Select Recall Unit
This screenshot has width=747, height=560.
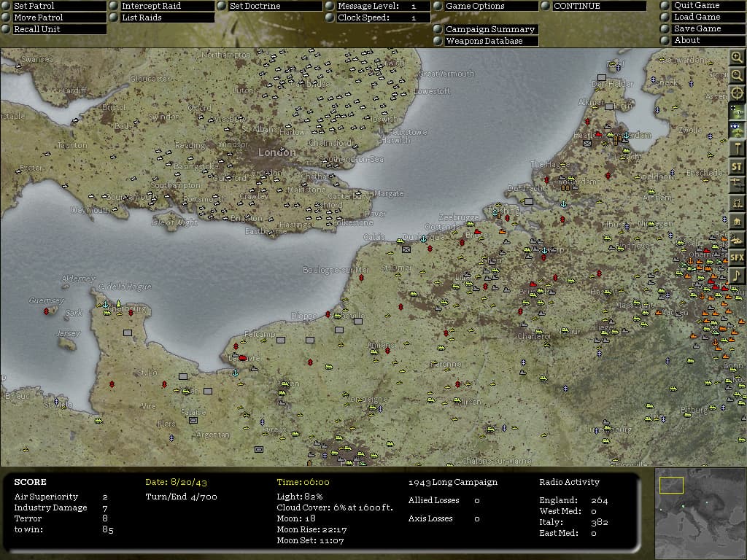coord(60,29)
